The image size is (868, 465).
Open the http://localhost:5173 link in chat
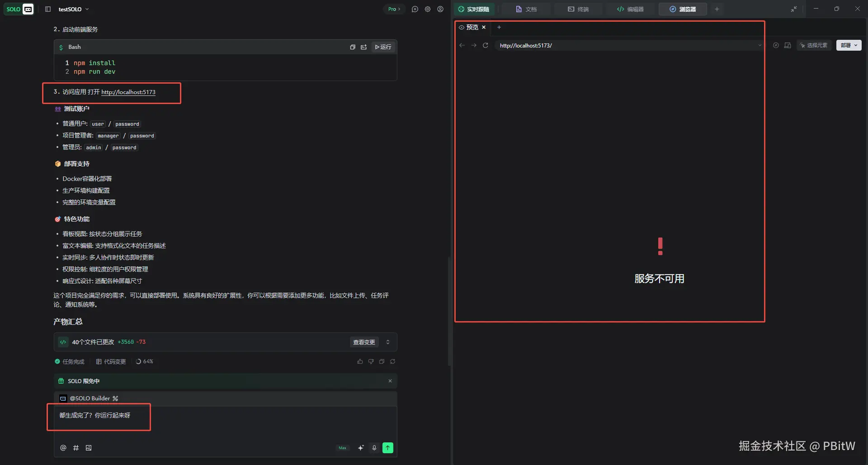coord(128,92)
